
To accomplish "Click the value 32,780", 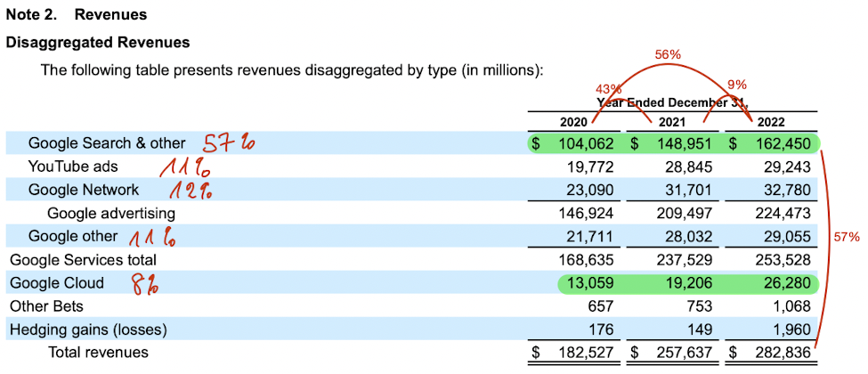I will 786,191.
